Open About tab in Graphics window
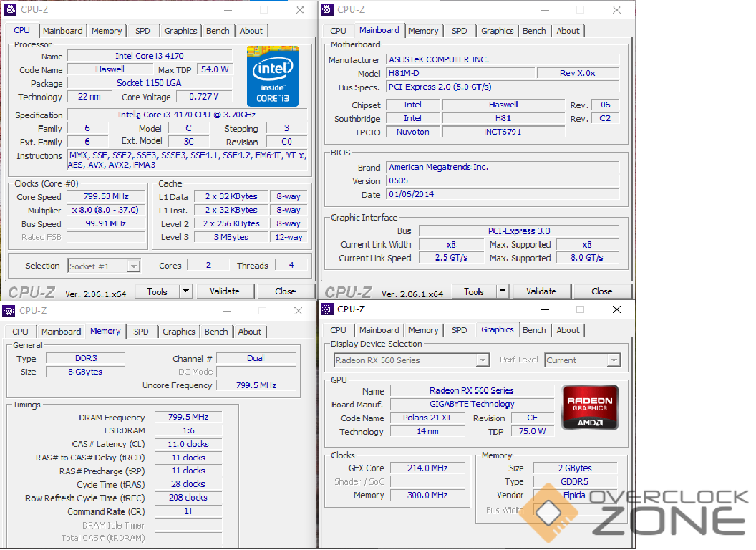 click(568, 330)
